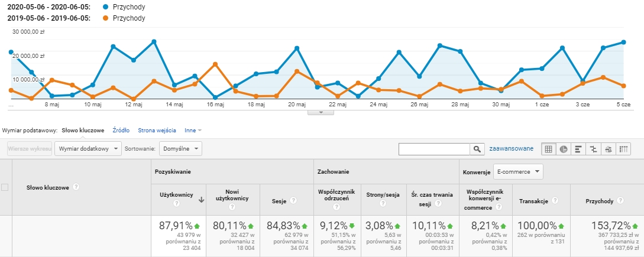644x257 pixels.
Task: Expand the E-commerce conversions dropdown
Action: click(517, 171)
